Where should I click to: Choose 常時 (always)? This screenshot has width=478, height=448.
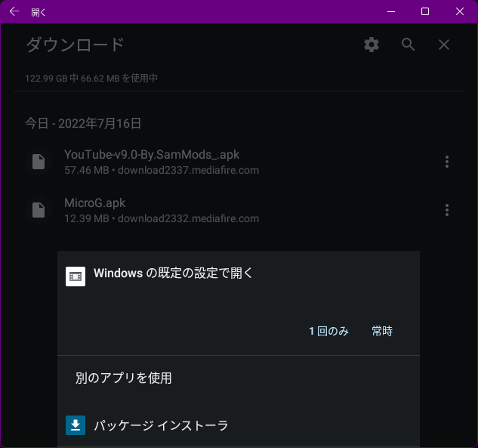click(382, 331)
